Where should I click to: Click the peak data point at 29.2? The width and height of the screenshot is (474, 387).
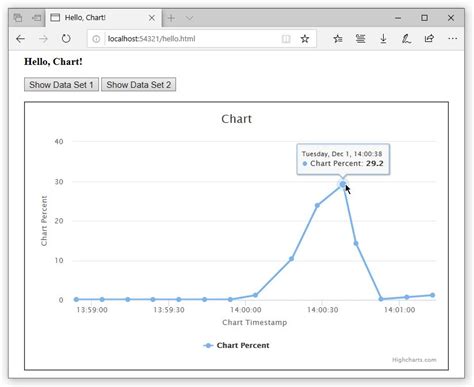click(343, 184)
